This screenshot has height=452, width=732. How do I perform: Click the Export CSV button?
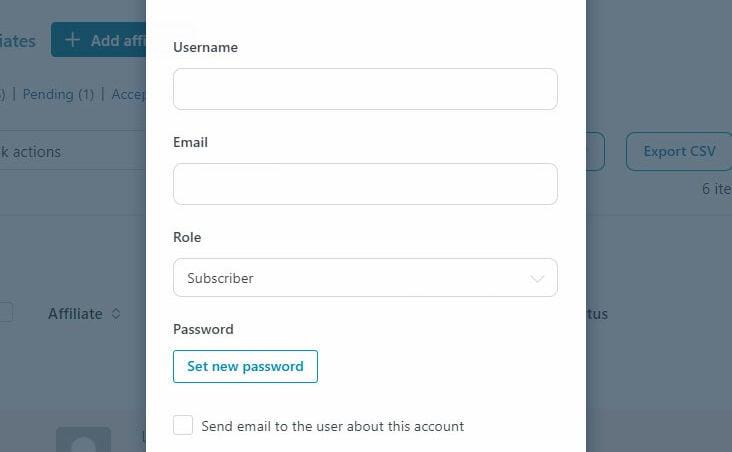(679, 151)
